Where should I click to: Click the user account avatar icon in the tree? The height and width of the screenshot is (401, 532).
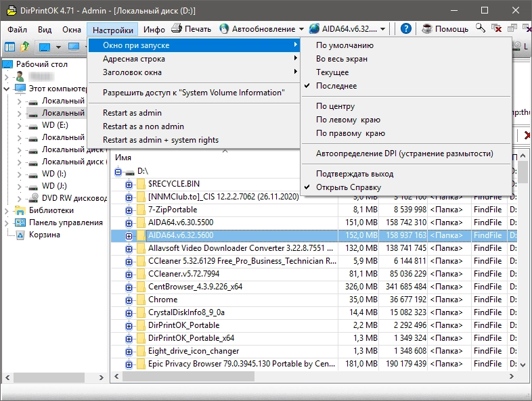coord(20,76)
